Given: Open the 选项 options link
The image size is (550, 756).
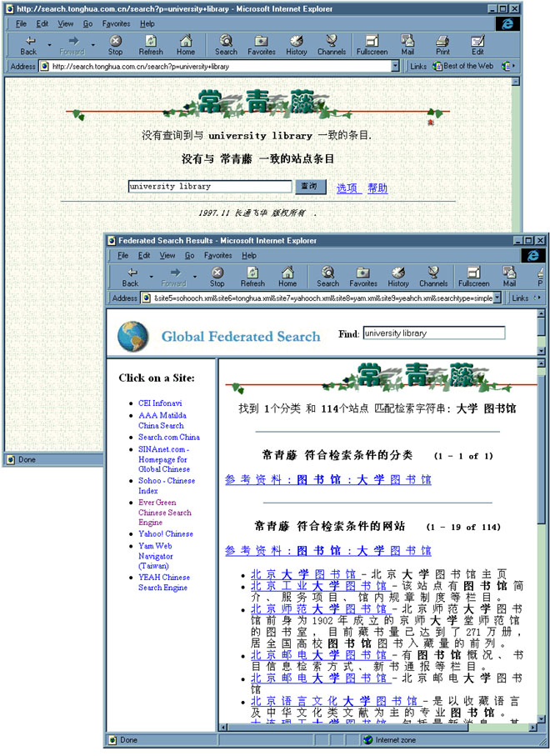Looking at the screenshot, I should (347, 188).
